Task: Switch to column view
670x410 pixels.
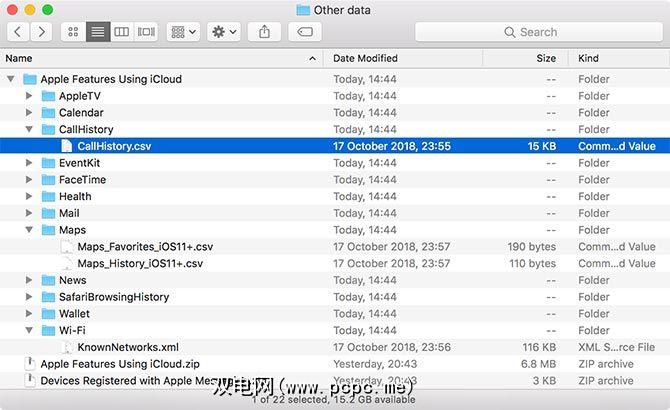Action: click(x=122, y=32)
